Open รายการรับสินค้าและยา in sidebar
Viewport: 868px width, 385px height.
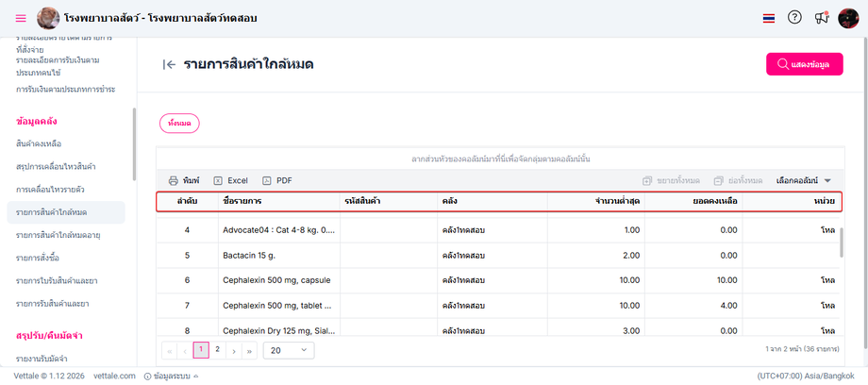click(53, 304)
